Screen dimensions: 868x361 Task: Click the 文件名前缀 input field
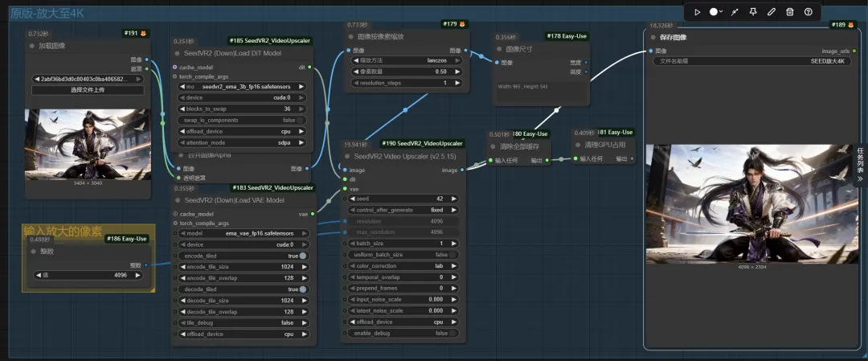tap(753, 61)
